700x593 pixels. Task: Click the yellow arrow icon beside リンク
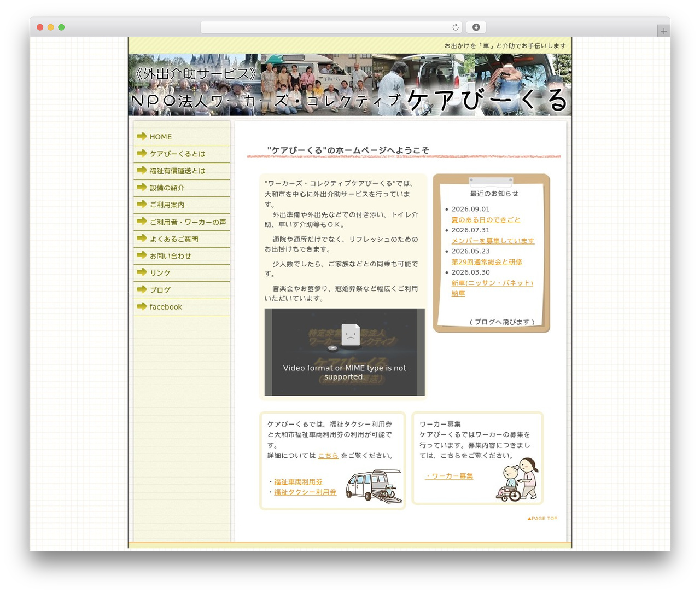[x=142, y=272]
